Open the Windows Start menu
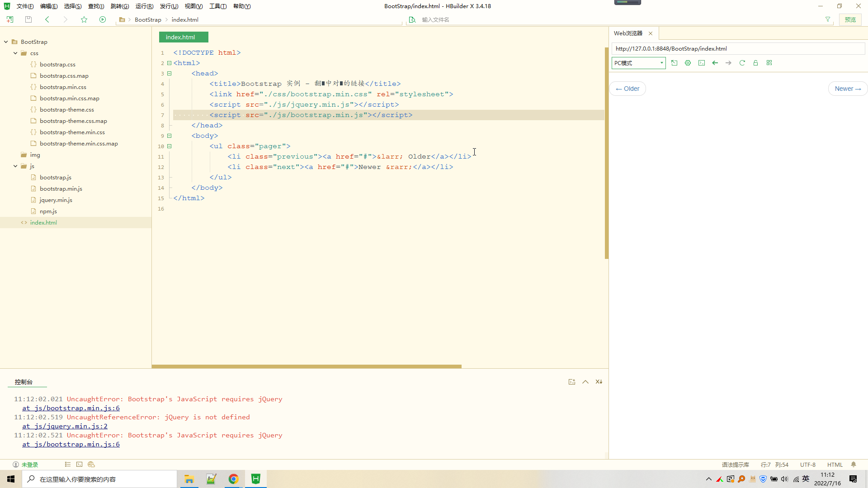The image size is (868, 488). (11, 479)
